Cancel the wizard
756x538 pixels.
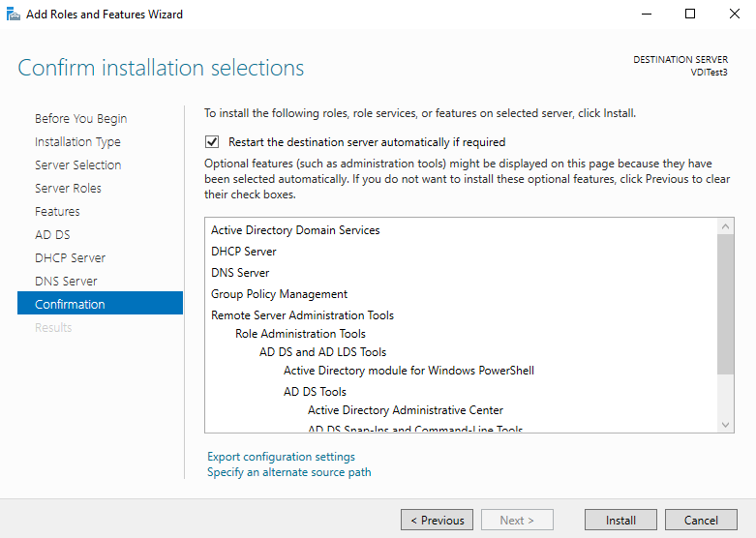(701, 520)
